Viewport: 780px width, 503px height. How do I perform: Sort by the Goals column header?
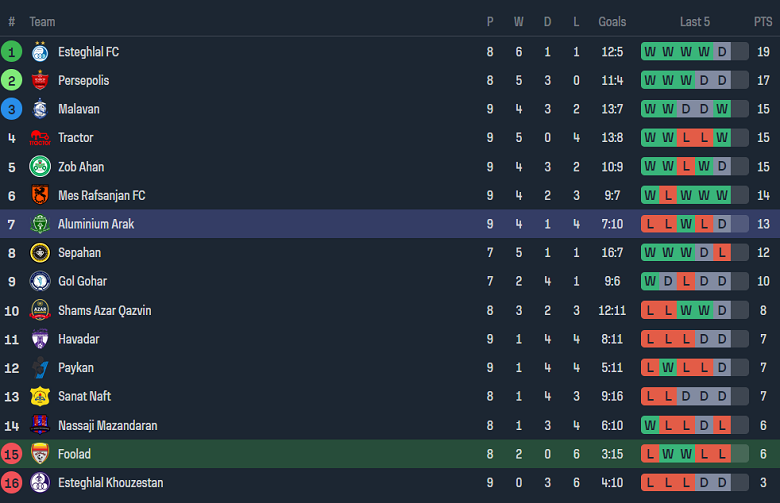[612, 21]
